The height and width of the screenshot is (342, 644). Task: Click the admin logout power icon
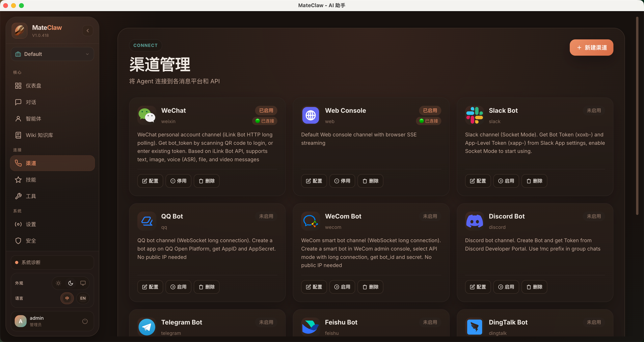[85, 321]
